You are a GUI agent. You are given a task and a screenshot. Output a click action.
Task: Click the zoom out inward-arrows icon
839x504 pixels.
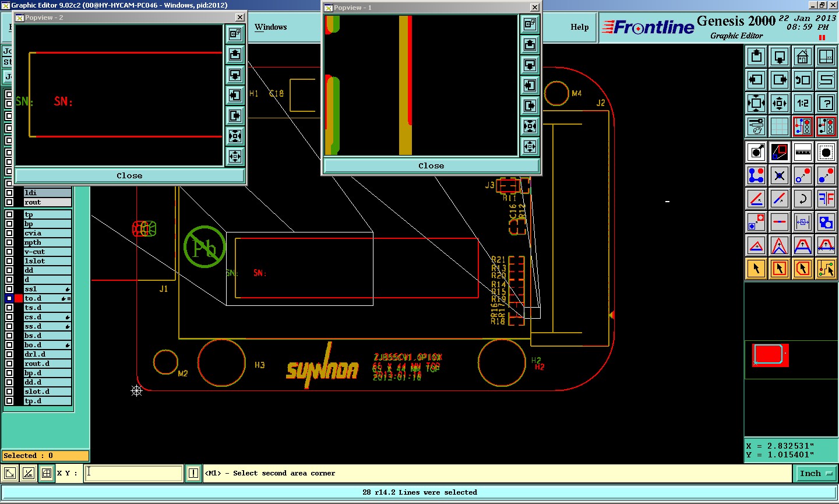coord(780,103)
